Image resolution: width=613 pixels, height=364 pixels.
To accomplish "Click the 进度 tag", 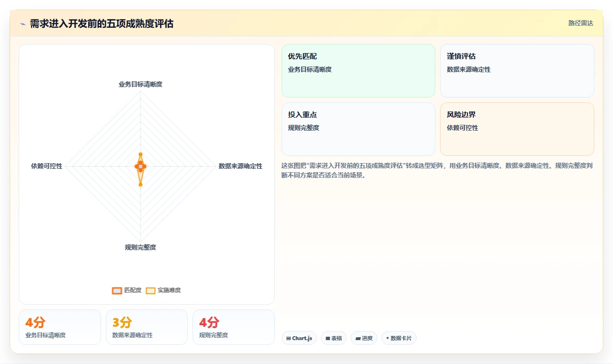I will (364, 338).
